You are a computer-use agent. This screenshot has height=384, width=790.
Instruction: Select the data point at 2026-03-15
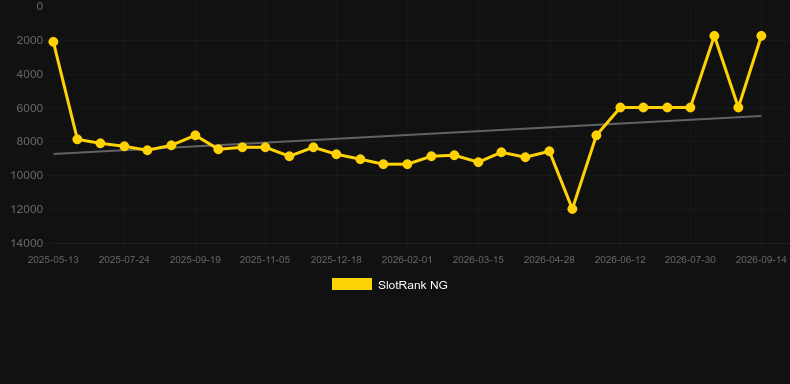click(478, 162)
